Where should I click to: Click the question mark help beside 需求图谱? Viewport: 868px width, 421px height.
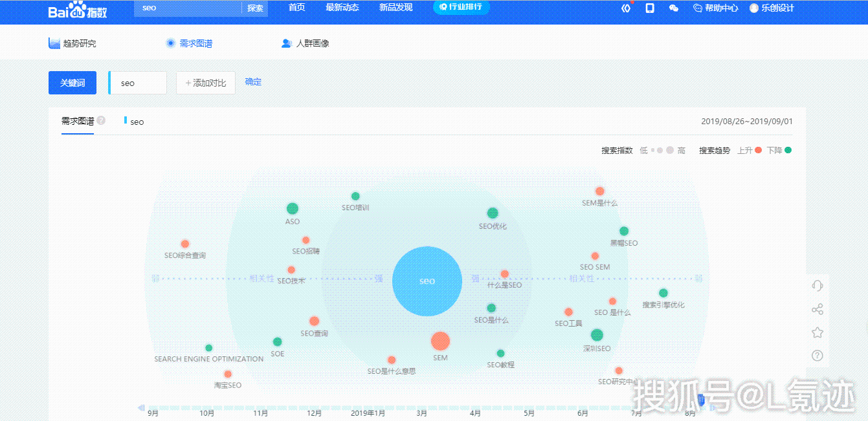(x=101, y=120)
